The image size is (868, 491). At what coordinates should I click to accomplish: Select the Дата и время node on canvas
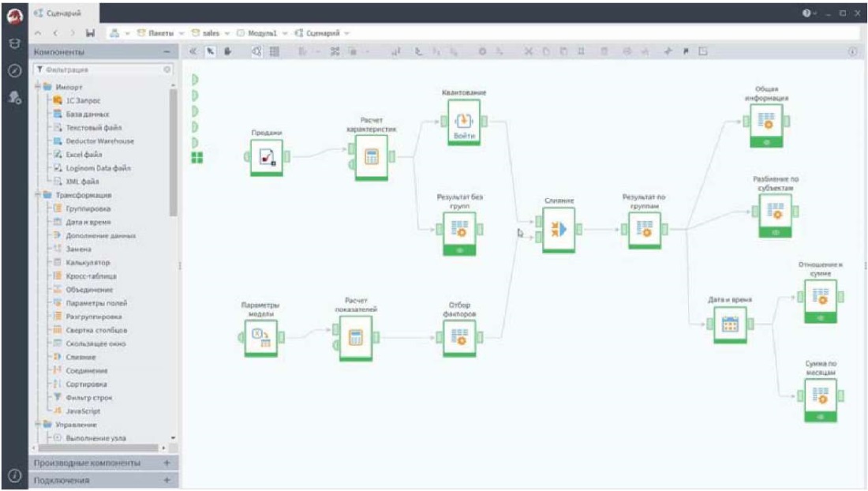coord(730,324)
